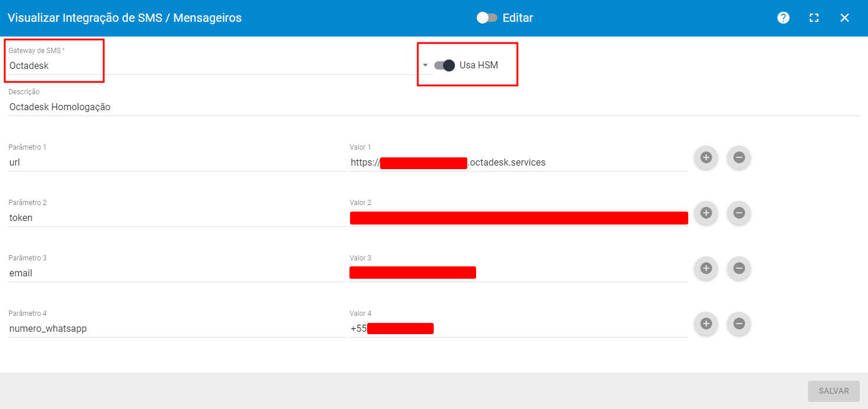Click the Parâmetro 4 field containing numero_whatsapp
This screenshot has height=409, width=868.
point(177,329)
